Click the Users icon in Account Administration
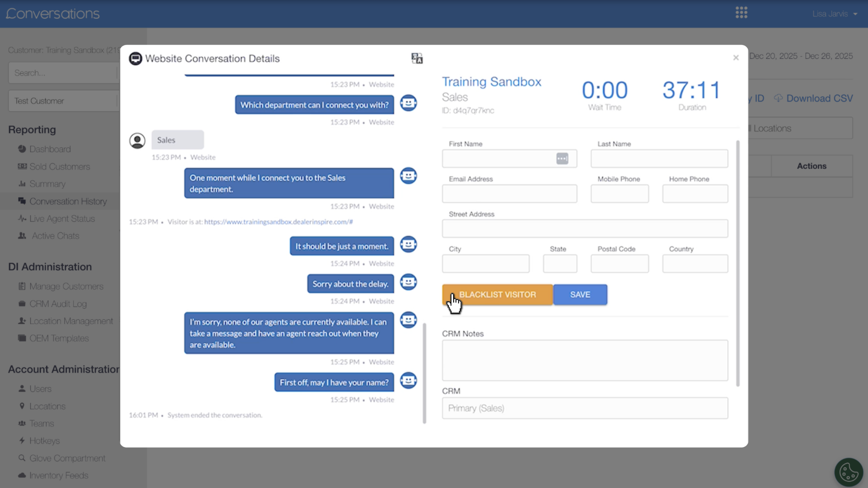Screen dimensions: 868x488 [22, 389]
